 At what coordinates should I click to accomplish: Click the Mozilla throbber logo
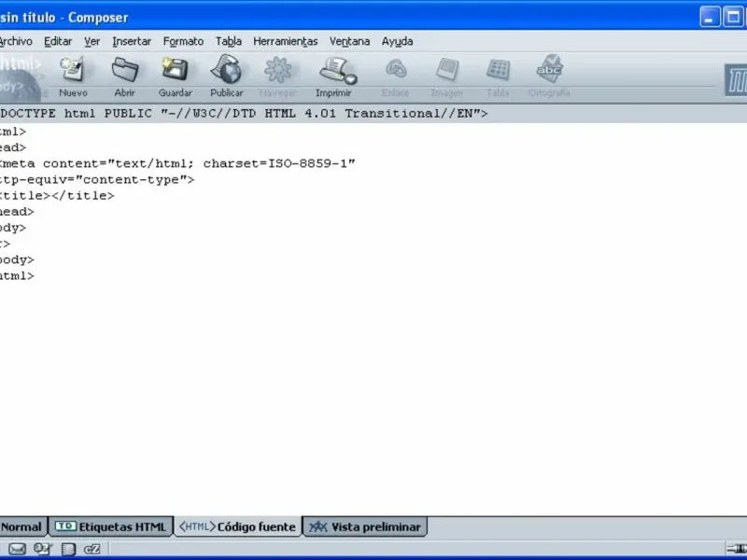(736, 80)
